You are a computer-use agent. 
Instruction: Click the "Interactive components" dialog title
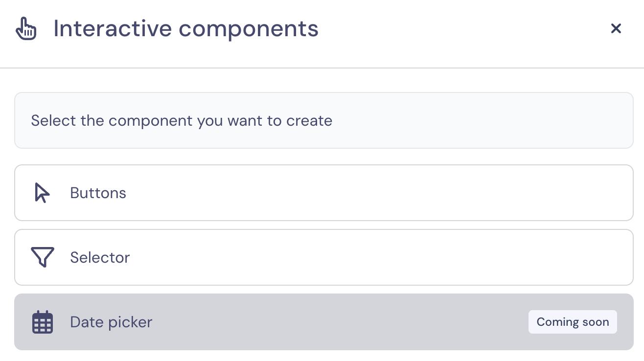186,29
